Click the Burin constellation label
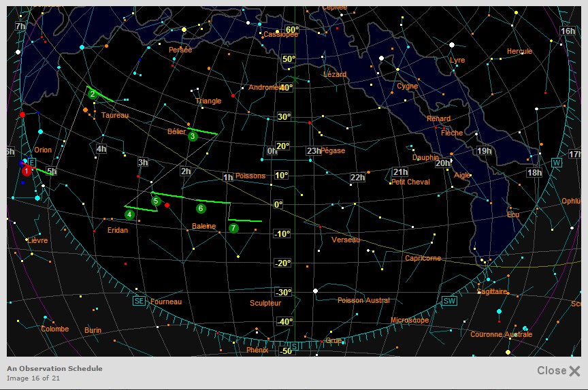Image resolution: width=588 pixels, height=390 pixels. 93,330
